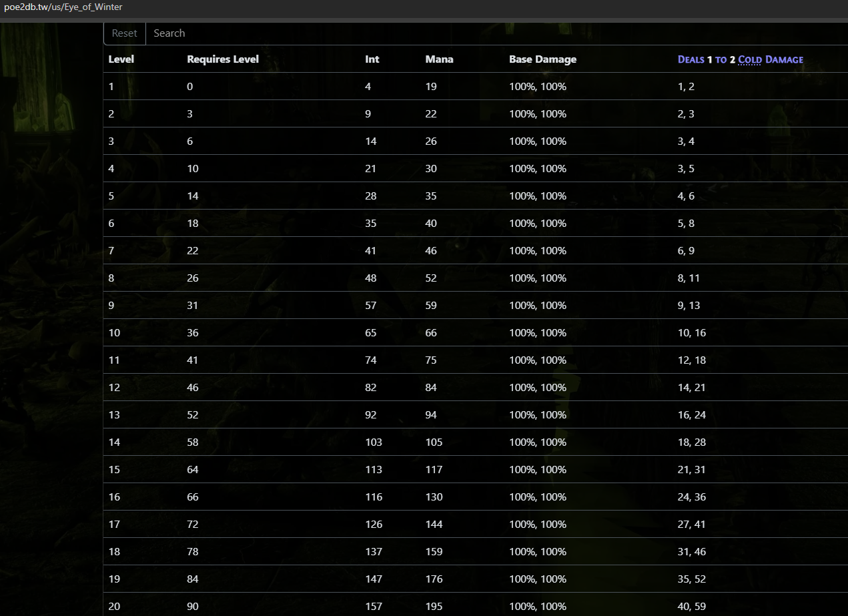848x616 pixels.
Task: Click cold damage value '8, 11'
Action: coord(689,278)
